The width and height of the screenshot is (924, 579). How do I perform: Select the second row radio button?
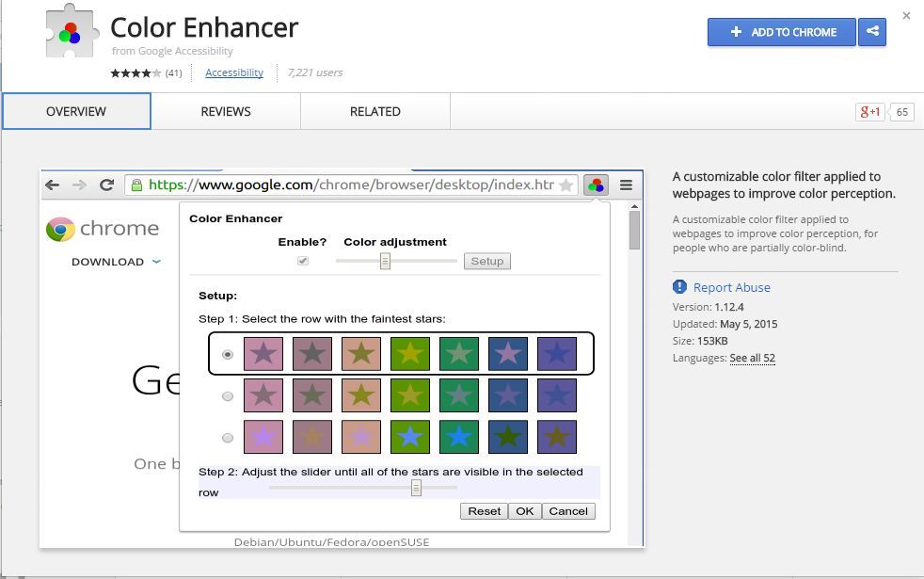tap(228, 396)
